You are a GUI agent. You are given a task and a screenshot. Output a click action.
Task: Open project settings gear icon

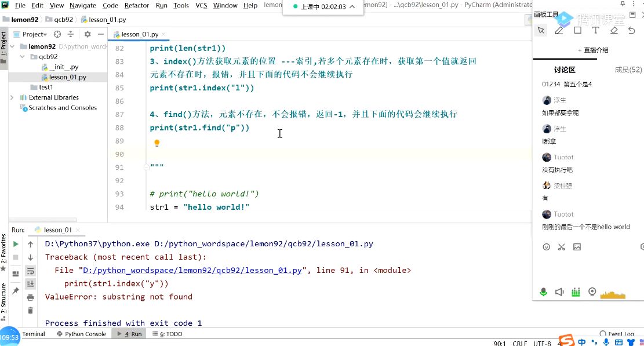click(87, 34)
